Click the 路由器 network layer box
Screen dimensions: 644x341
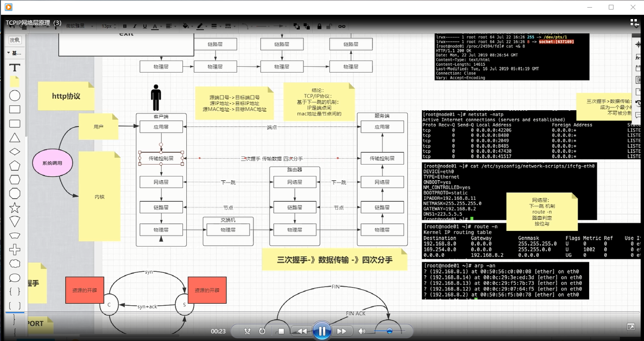click(x=294, y=182)
